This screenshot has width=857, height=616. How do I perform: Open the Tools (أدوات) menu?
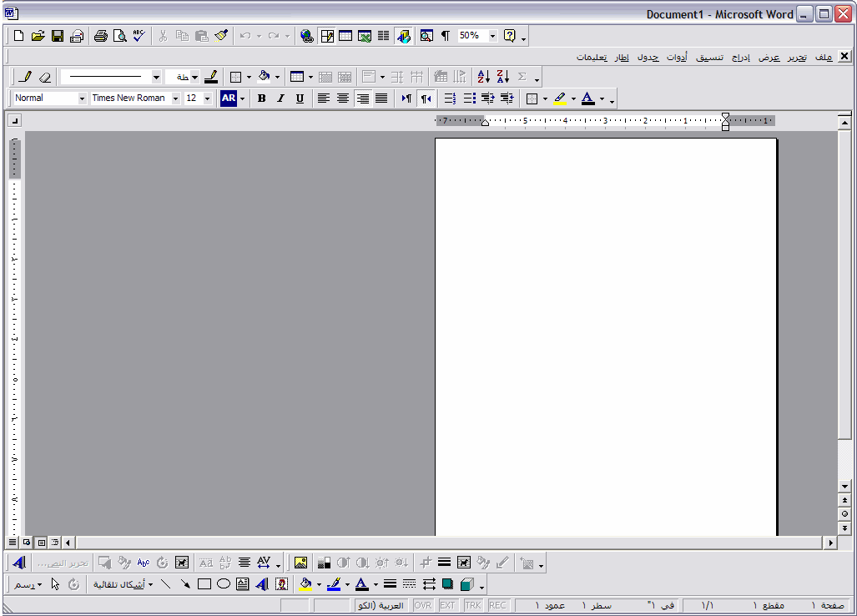pos(677,57)
